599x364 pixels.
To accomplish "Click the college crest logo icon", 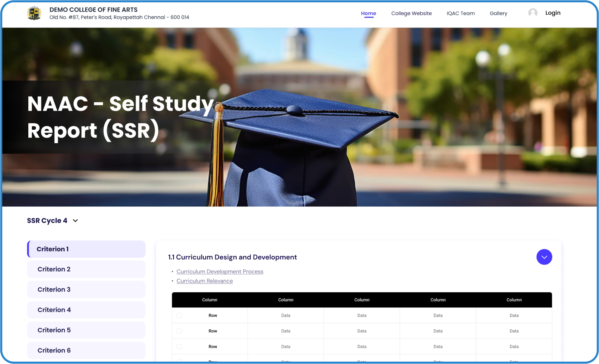I will [x=34, y=13].
